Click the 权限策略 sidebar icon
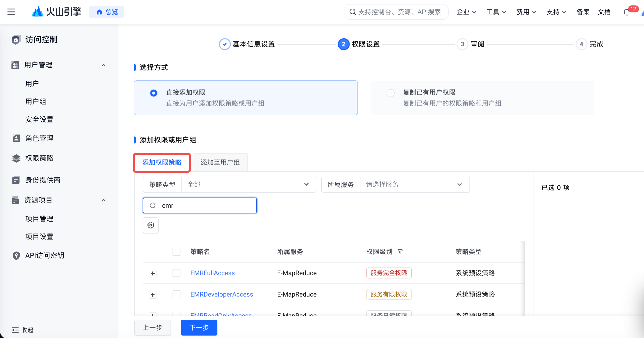Viewport: 644px width, 338px height. coord(16,158)
